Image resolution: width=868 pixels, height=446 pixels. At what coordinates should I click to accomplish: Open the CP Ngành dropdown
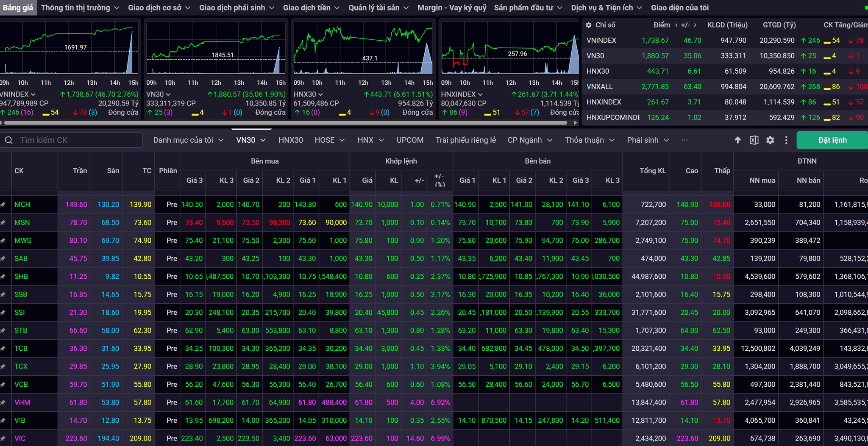point(530,140)
